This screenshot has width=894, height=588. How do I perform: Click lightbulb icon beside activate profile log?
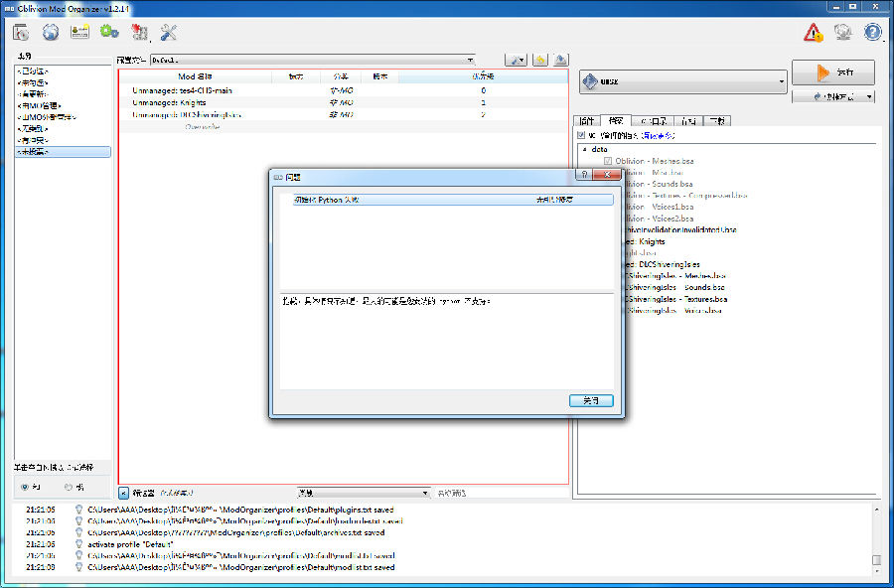[78, 544]
